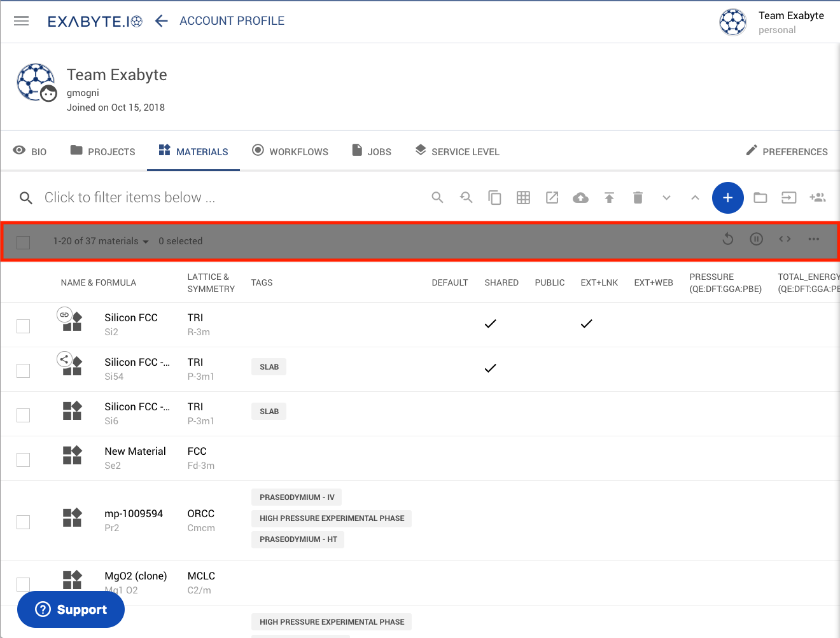Switch to the Workflows tab
The width and height of the screenshot is (840, 638).
pos(290,151)
